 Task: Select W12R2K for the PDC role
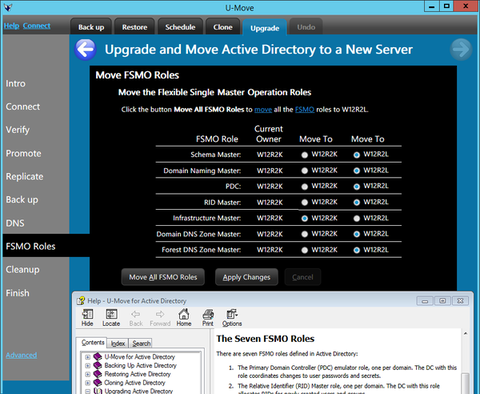click(304, 187)
